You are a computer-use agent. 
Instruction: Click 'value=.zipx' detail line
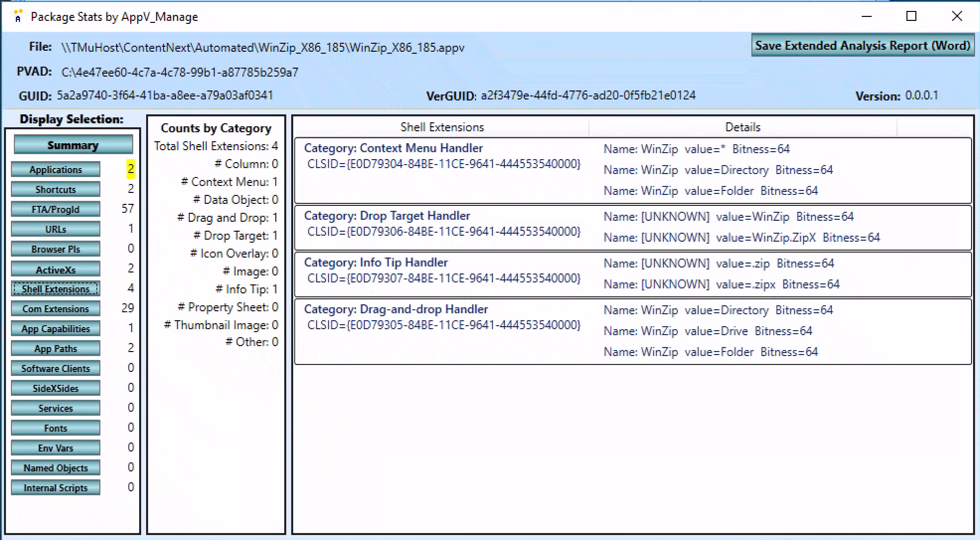(722, 284)
